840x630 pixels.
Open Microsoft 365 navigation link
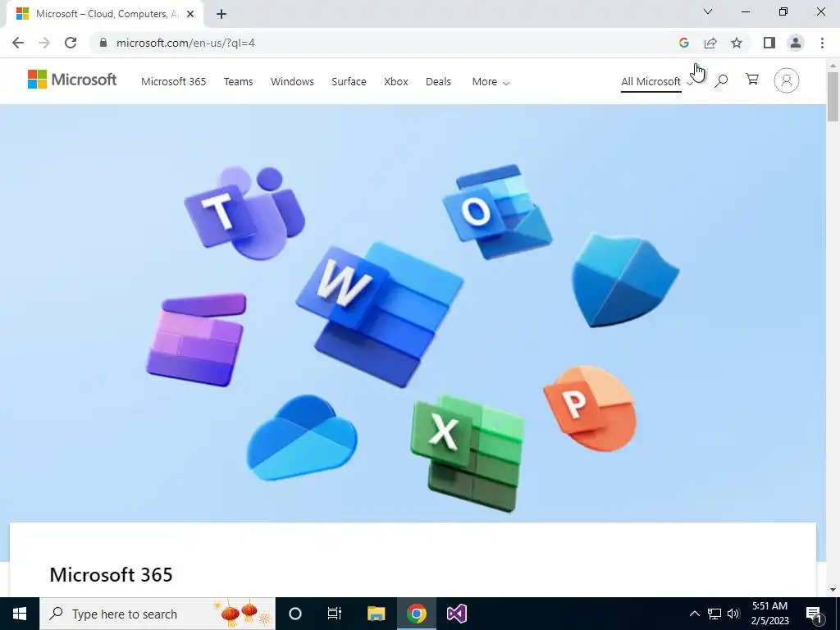click(174, 82)
